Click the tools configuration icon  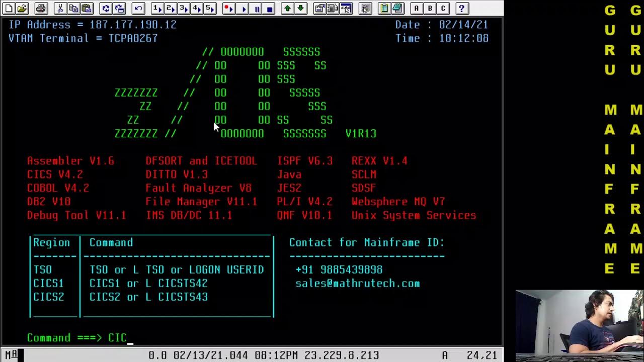(365, 8)
